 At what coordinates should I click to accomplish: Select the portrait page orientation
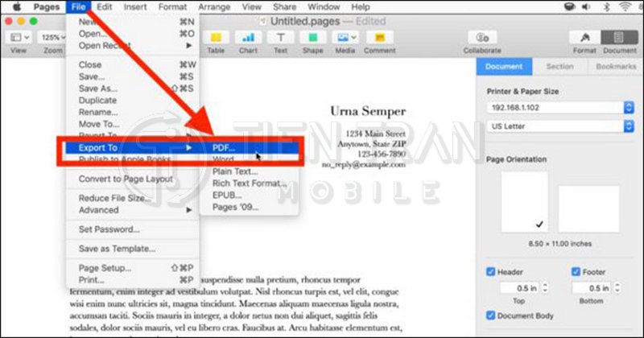(x=525, y=202)
